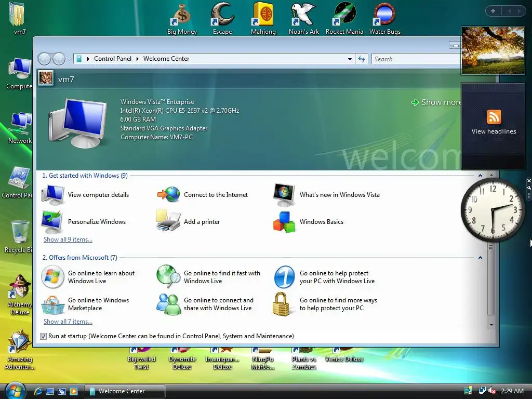Select the Add a printer icon
The width and height of the screenshot is (532, 399).
tap(169, 221)
